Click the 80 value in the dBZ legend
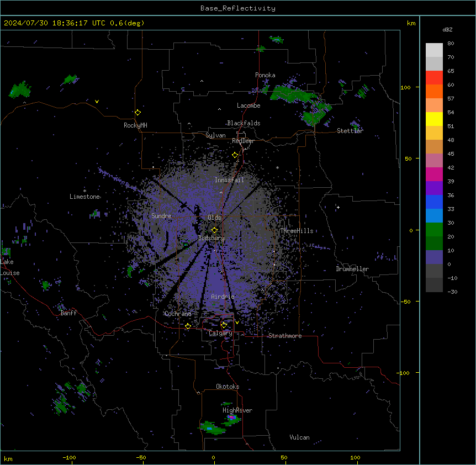The width and height of the screenshot is (476, 465). coord(451,44)
